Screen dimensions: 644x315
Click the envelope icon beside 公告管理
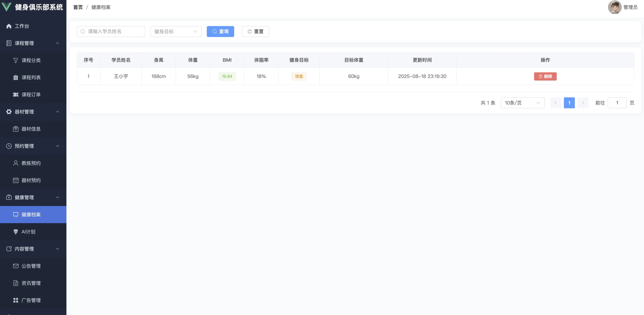(x=16, y=266)
